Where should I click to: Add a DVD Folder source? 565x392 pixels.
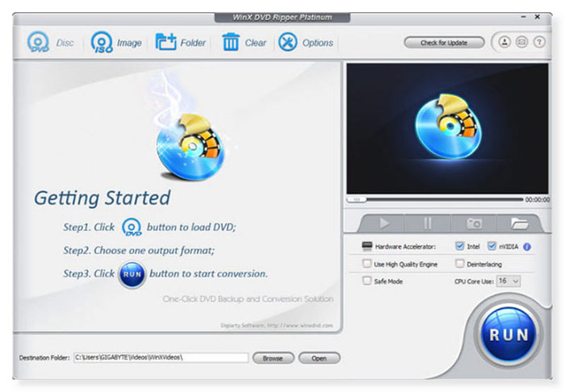click(181, 43)
